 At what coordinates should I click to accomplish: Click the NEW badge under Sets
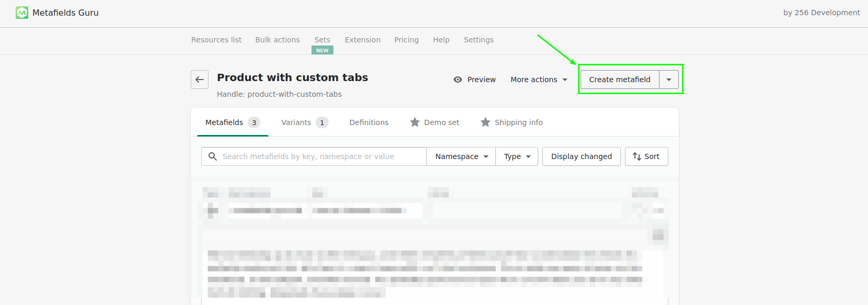pos(322,50)
